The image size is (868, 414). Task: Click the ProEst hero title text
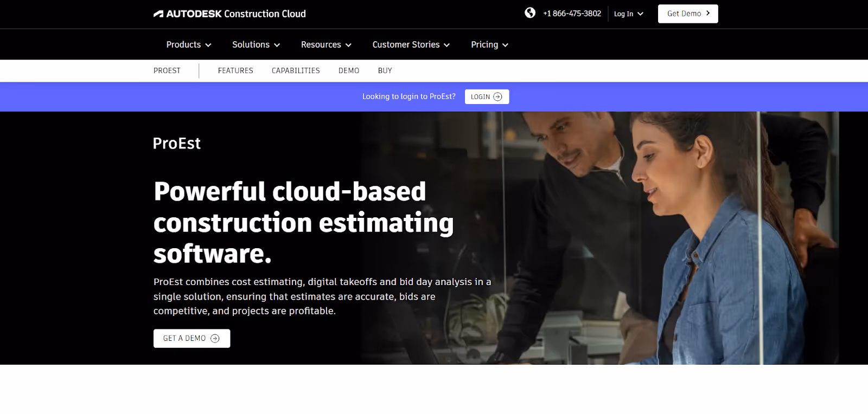pos(177,143)
